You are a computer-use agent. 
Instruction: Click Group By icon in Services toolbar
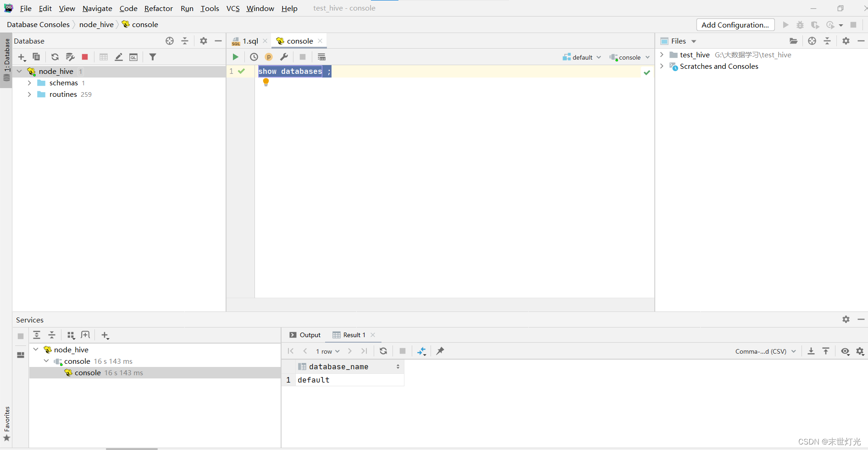pos(71,335)
